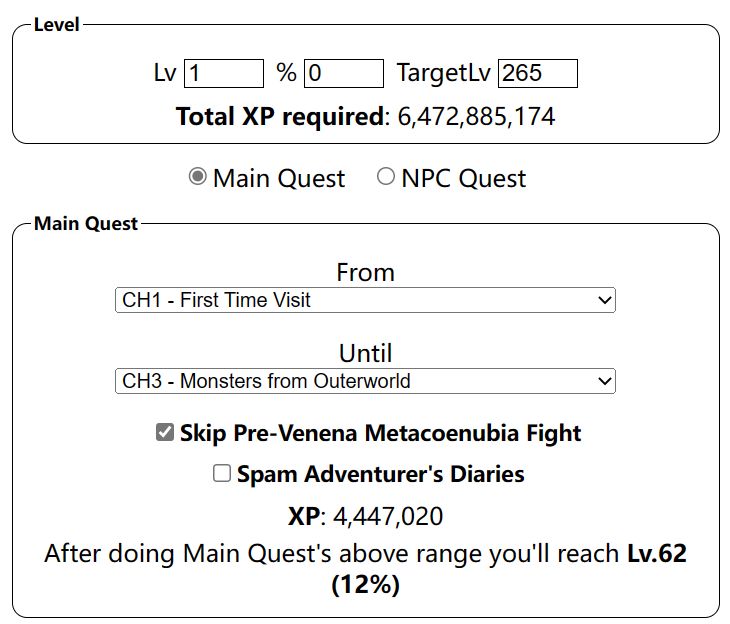Click the Lv.62 result text

656,554
